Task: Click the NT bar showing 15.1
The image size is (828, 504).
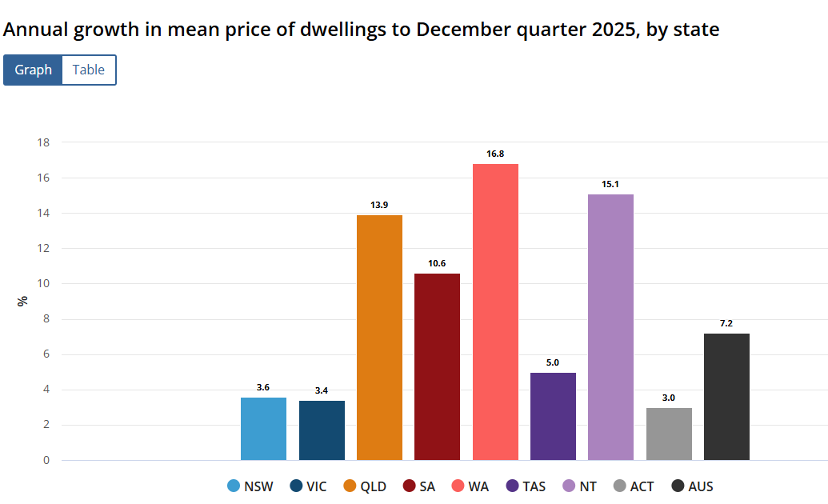Action: click(x=610, y=327)
